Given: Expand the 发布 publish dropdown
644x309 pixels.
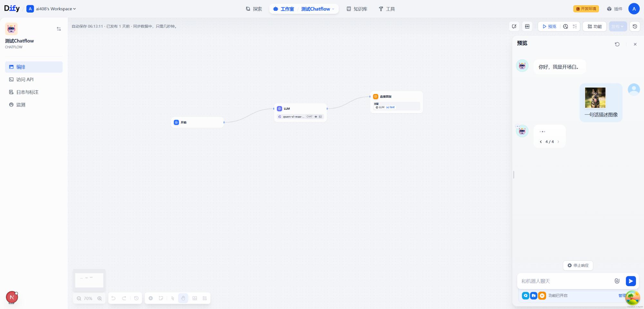Looking at the screenshot, I should click(x=617, y=26).
